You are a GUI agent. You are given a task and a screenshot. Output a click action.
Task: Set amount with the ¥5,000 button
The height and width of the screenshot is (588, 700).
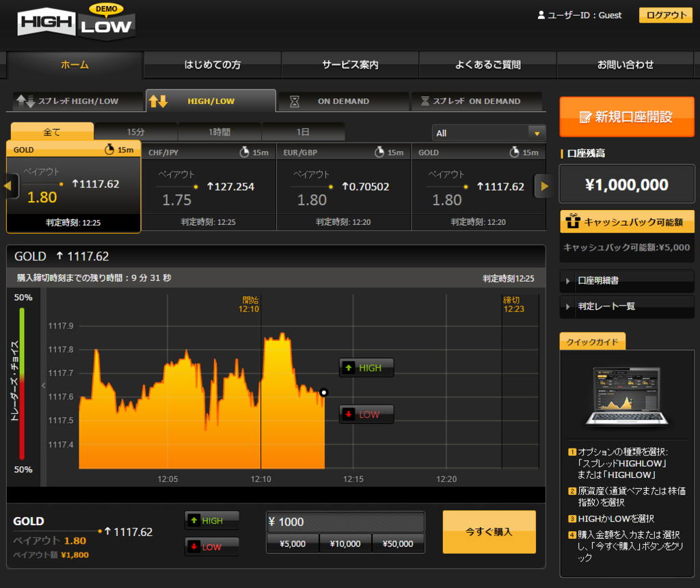pos(293,544)
